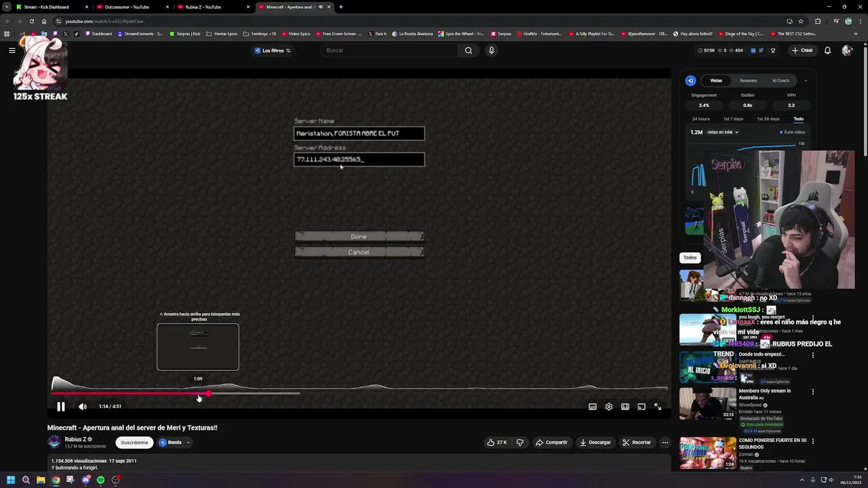Collapse the stats panel with chevron
868x488 pixels.
pyautogui.click(x=806, y=81)
